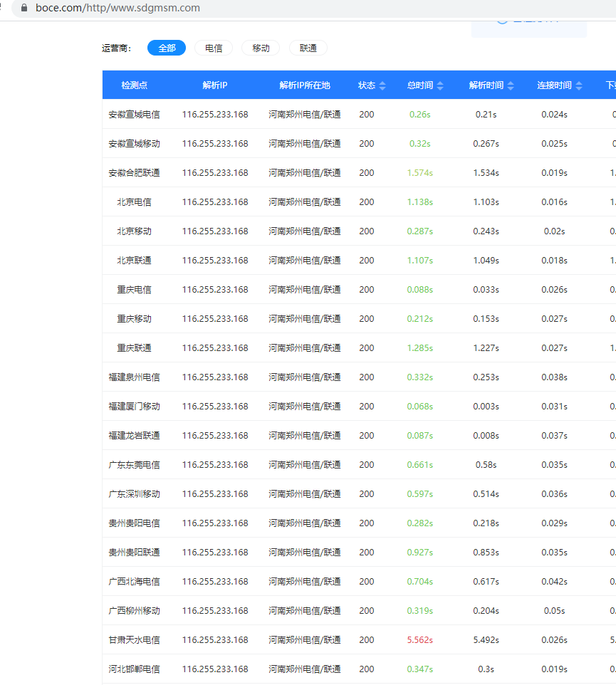Click the 解析IP column header

coord(215,85)
